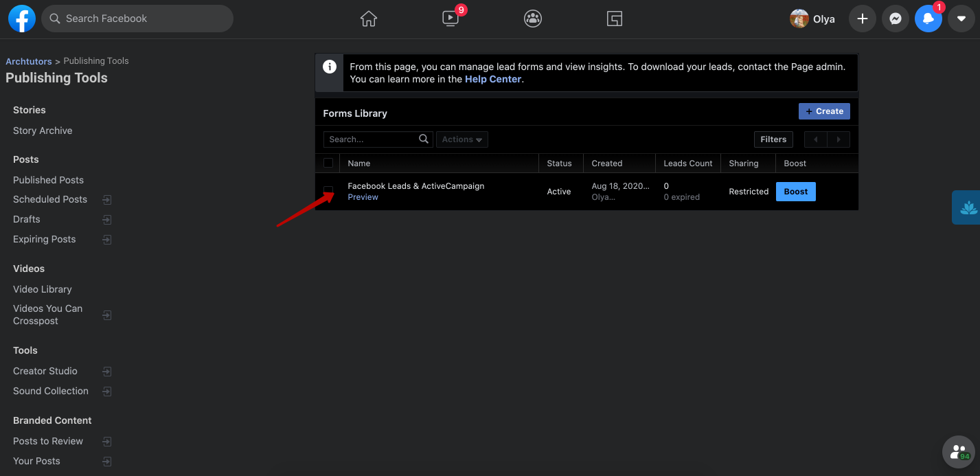Image resolution: width=980 pixels, height=476 pixels.
Task: Open Video Library in sidebar
Action: (x=43, y=289)
